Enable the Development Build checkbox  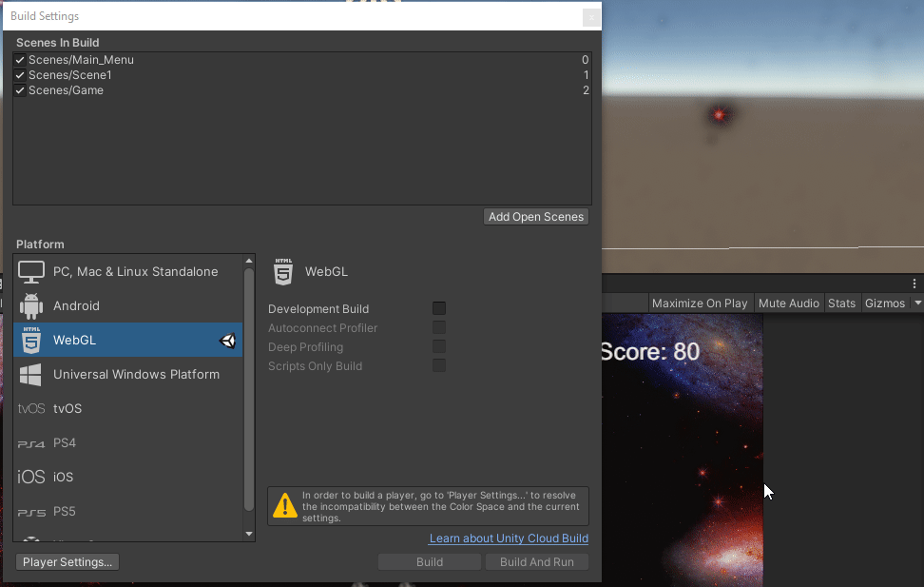pyautogui.click(x=439, y=308)
